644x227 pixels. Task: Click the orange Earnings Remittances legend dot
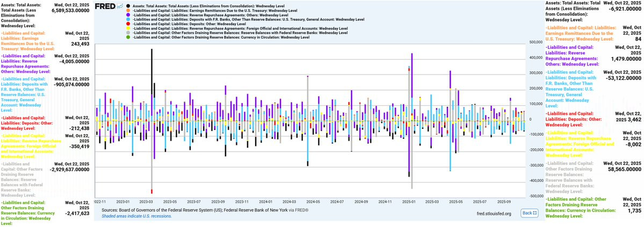coord(128,10)
